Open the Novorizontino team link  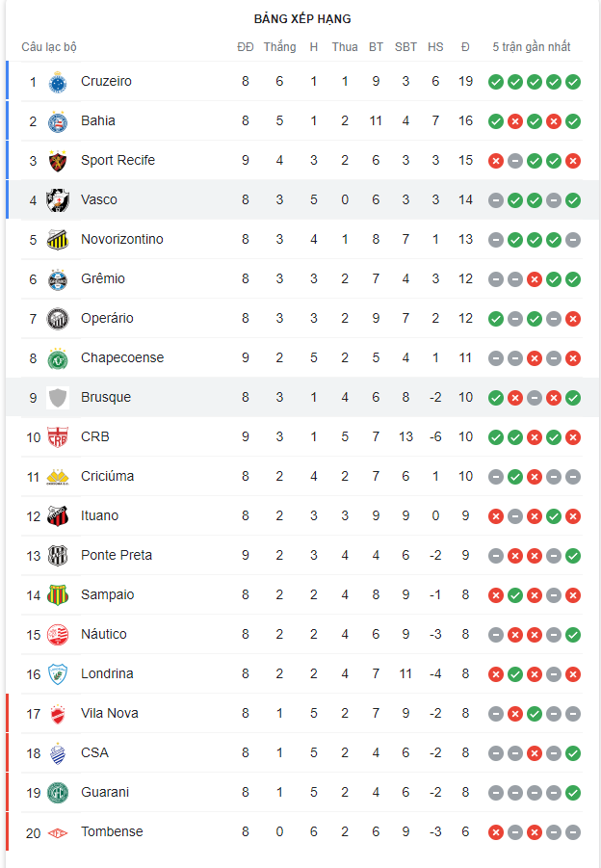[x=121, y=239]
